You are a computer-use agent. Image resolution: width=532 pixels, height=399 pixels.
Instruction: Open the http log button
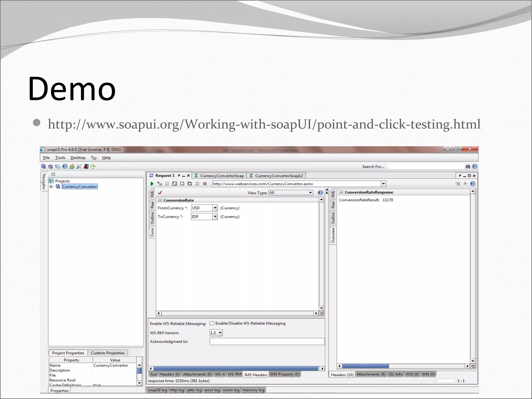click(177, 390)
